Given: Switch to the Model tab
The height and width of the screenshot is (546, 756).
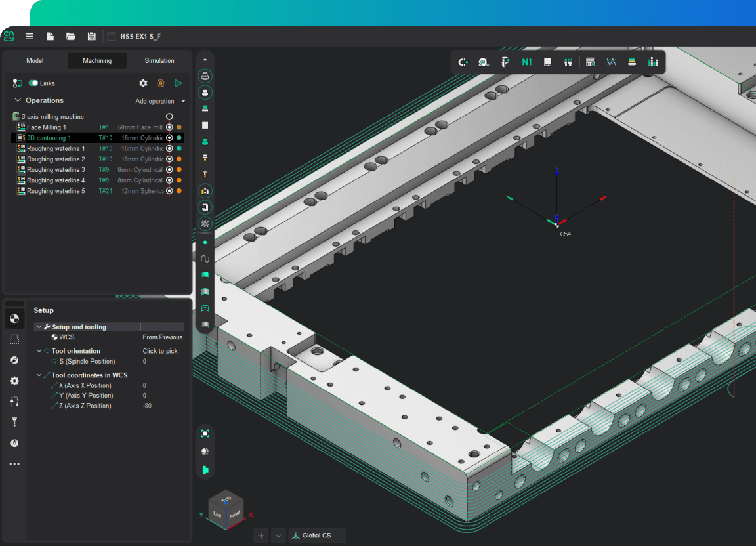Looking at the screenshot, I should pos(35,61).
